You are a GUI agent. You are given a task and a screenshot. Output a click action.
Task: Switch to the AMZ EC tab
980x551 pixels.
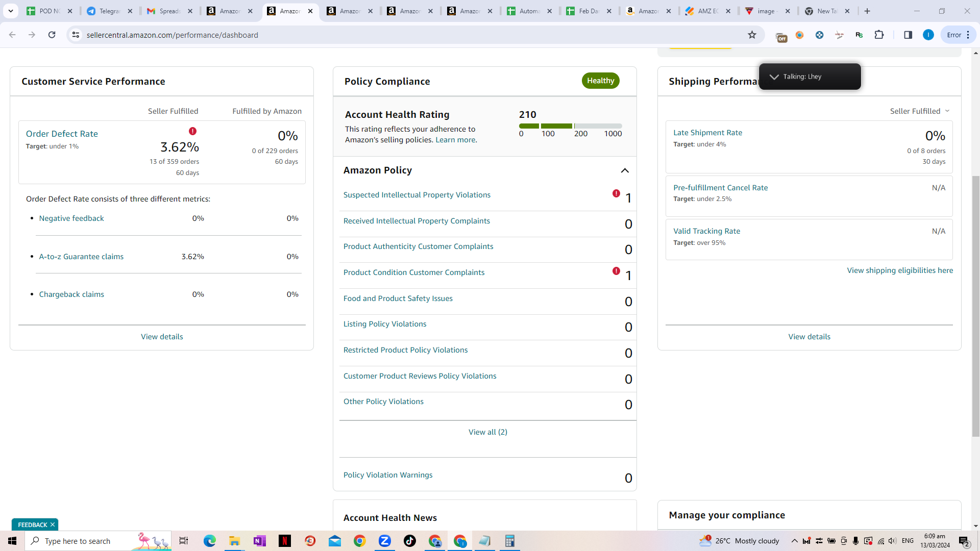point(708,11)
